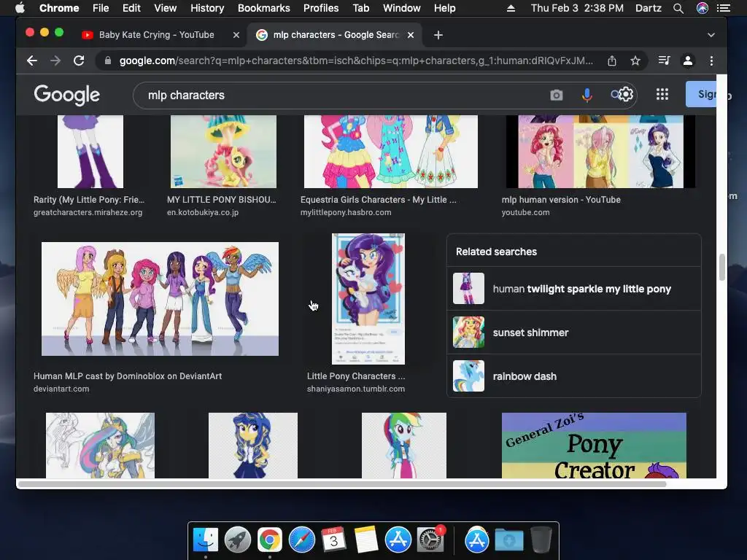Open the Profiles menu
The image size is (747, 560).
point(321,8)
